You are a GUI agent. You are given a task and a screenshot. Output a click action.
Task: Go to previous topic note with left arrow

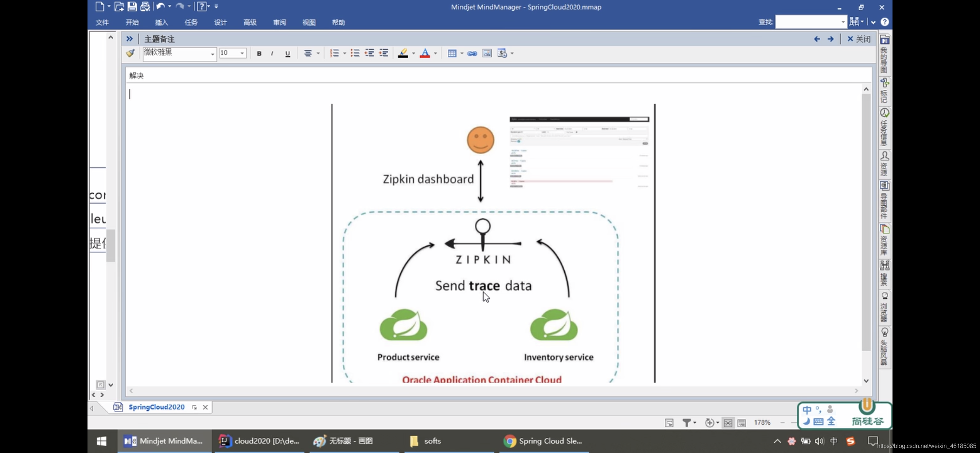click(x=817, y=39)
